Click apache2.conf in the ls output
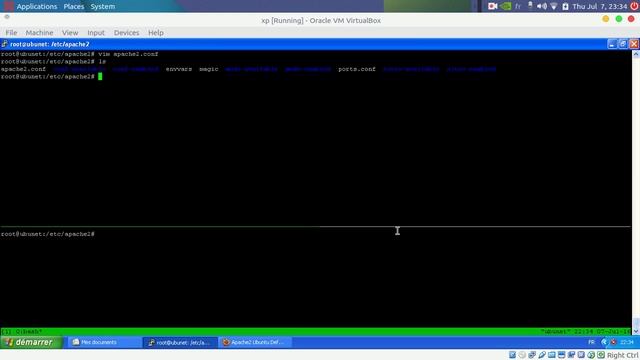This screenshot has width=640, height=360. point(23,69)
